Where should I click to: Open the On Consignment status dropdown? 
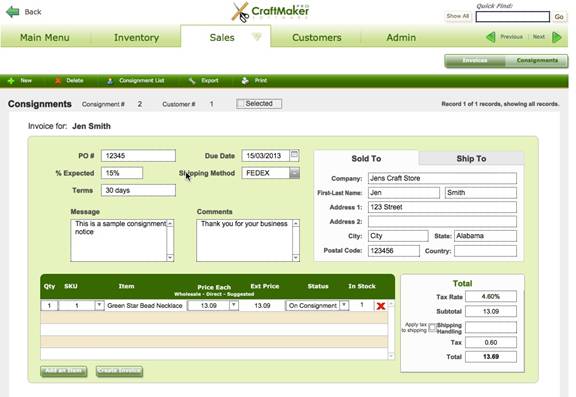pyautogui.click(x=344, y=305)
